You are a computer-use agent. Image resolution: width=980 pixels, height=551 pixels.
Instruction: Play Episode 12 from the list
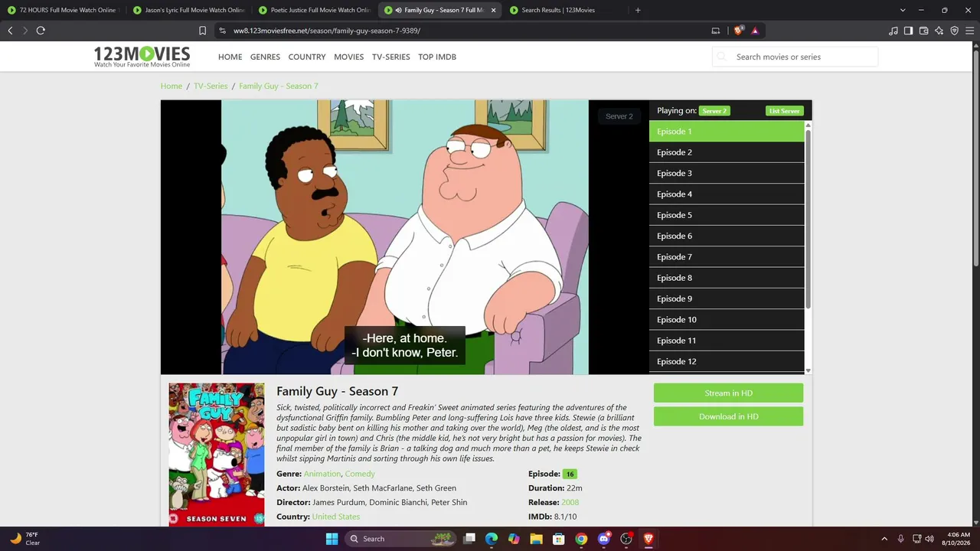[x=727, y=361]
